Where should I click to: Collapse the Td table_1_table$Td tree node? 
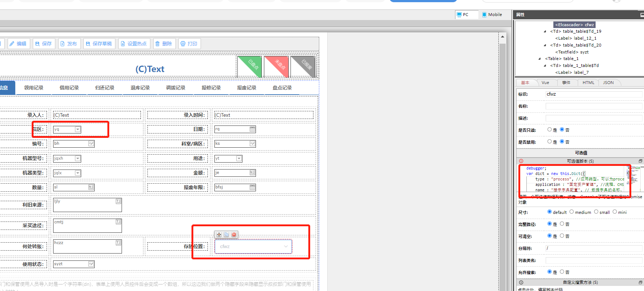coord(545,65)
